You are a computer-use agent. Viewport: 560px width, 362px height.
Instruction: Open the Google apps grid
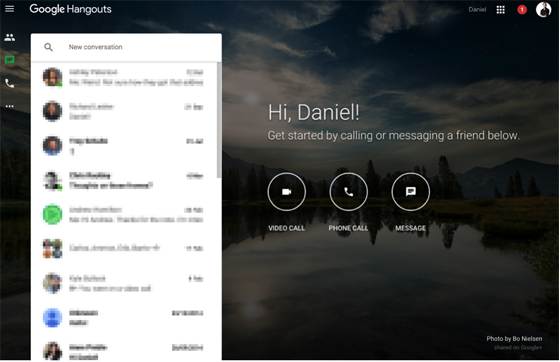[x=501, y=10]
